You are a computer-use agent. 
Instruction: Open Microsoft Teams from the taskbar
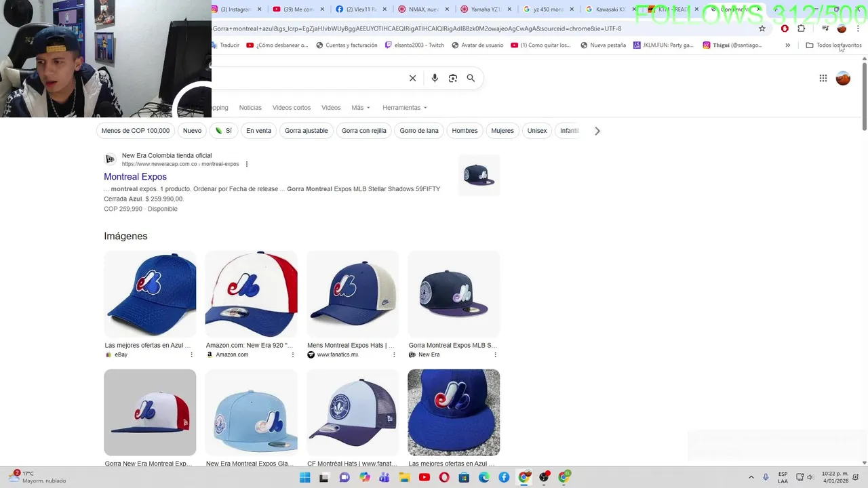384,478
